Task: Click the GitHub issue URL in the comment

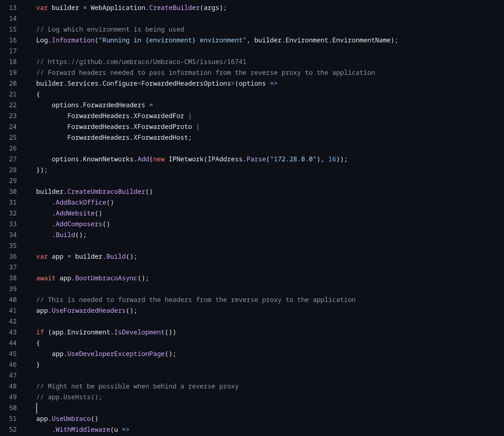Action: [147, 62]
